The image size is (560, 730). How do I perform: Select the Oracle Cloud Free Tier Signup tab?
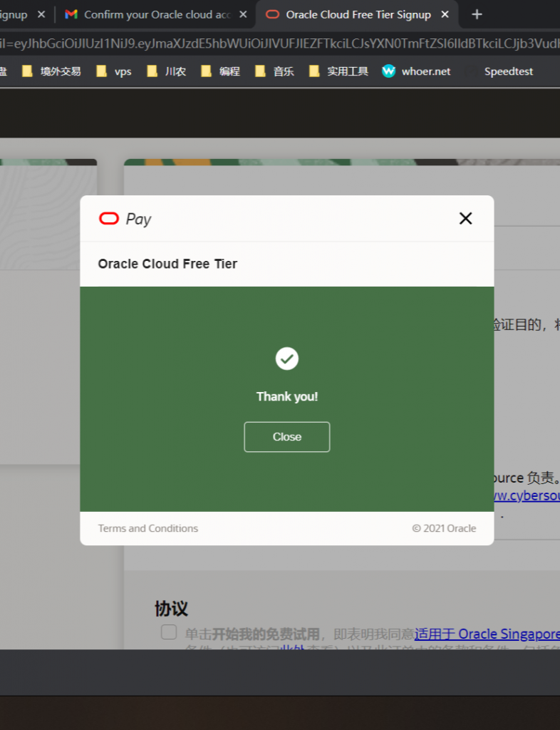(x=357, y=14)
